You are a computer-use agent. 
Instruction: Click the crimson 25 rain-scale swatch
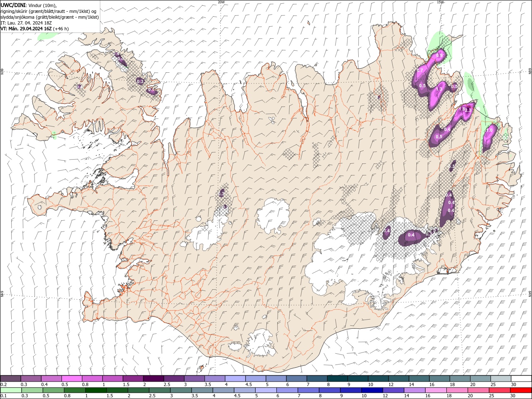(499, 390)
